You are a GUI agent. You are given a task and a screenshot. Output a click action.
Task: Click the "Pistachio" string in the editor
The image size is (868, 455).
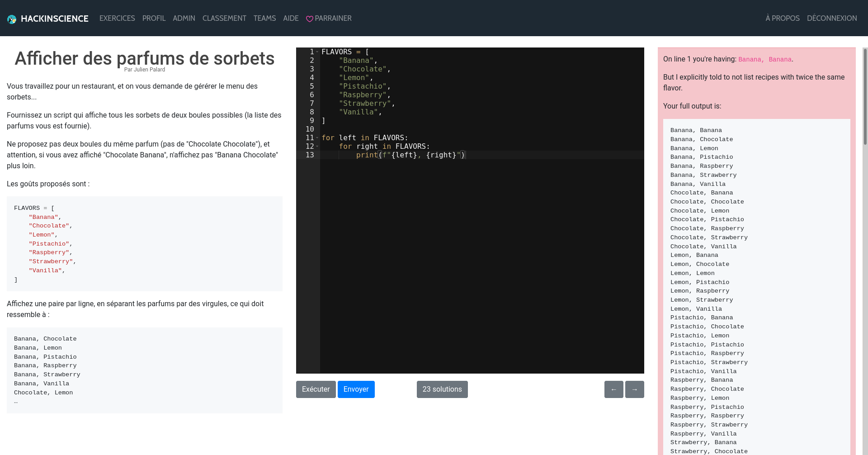click(363, 86)
